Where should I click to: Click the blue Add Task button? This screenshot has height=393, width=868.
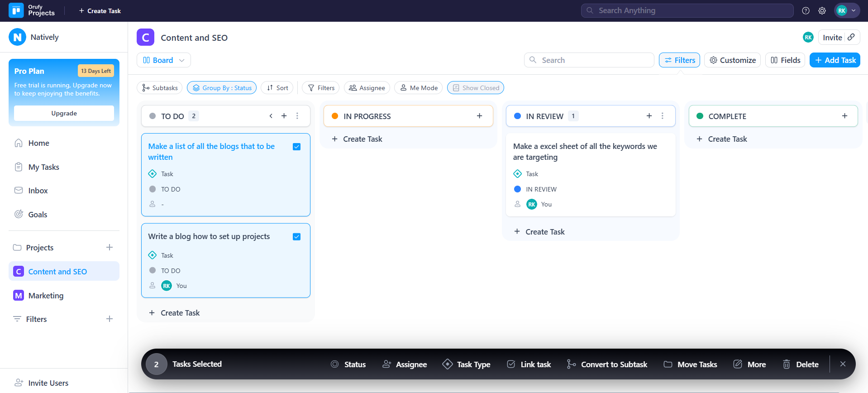(x=835, y=60)
